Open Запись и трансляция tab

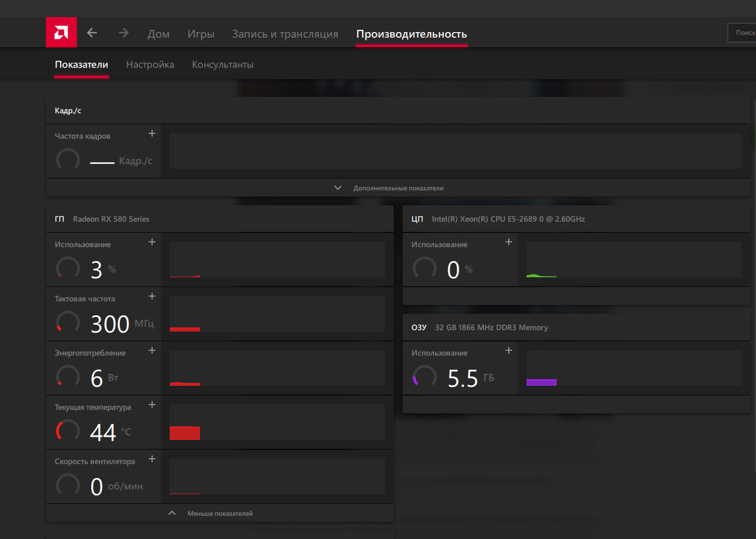click(285, 34)
